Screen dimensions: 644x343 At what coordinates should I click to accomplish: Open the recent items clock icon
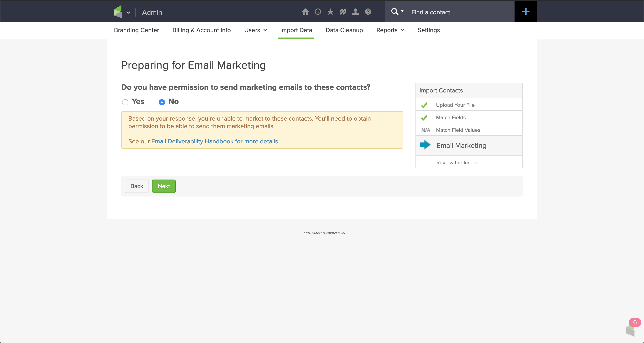[x=318, y=12]
